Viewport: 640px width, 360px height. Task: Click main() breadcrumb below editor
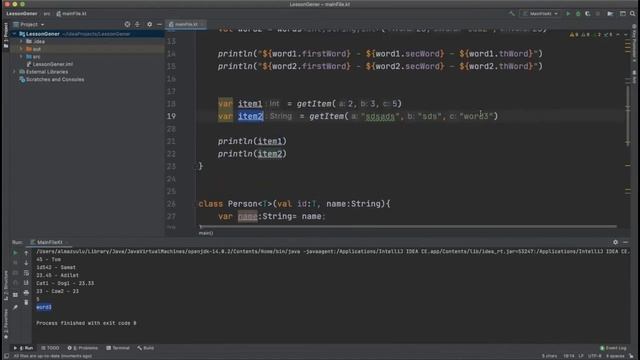[206, 233]
